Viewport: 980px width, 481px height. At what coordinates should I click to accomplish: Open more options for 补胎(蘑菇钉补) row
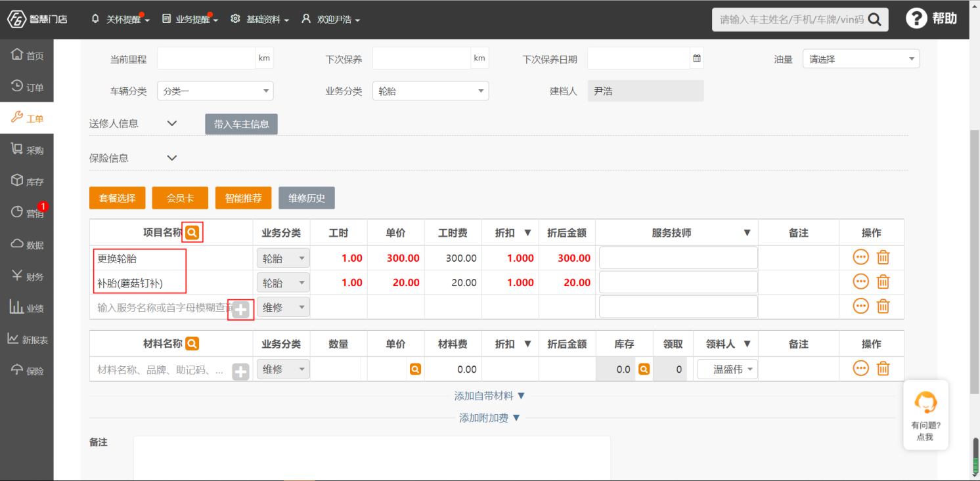tap(861, 282)
